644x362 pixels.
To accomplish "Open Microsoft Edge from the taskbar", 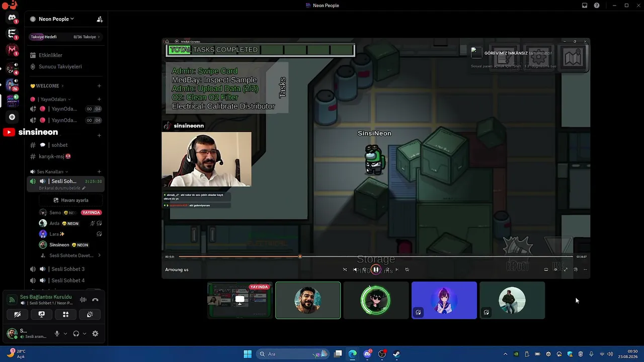I will tap(353, 354).
